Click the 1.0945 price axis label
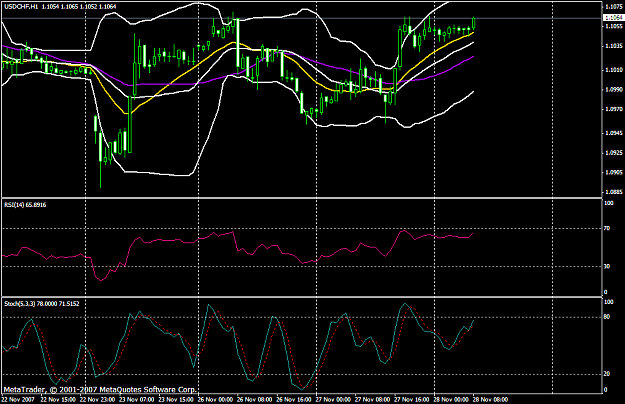Viewport: 625px width, 404px height. click(614, 133)
